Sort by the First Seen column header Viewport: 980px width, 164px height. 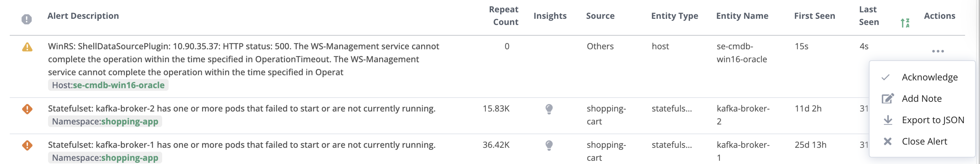coord(814,16)
